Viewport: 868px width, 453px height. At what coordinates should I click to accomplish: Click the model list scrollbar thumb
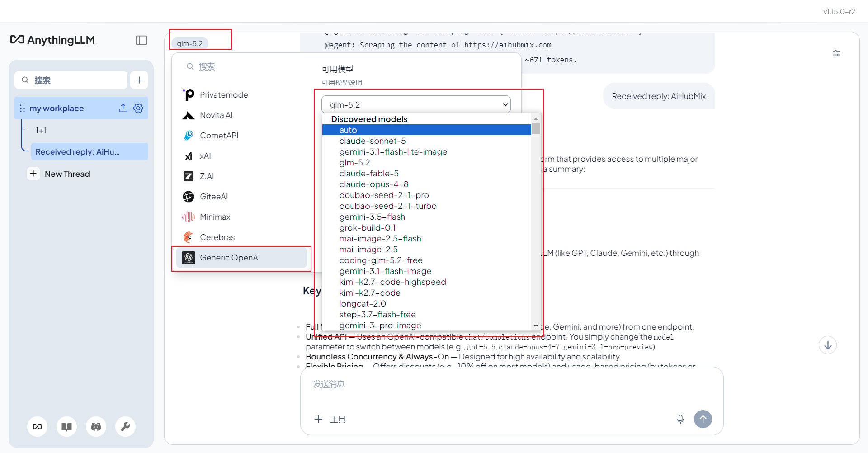[x=536, y=128]
